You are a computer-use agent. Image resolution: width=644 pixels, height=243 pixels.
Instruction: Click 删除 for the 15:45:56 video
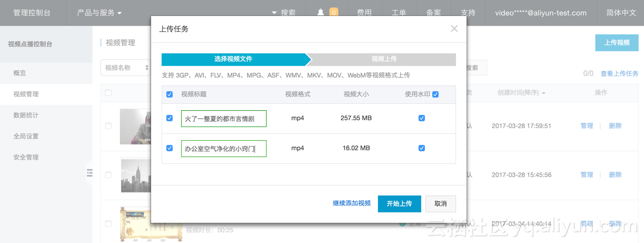click(615, 174)
